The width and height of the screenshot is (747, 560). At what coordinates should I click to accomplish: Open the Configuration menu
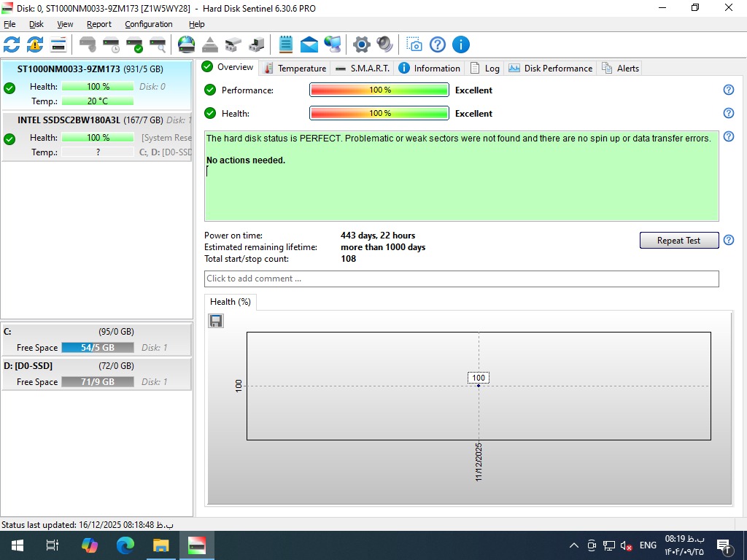[148, 24]
